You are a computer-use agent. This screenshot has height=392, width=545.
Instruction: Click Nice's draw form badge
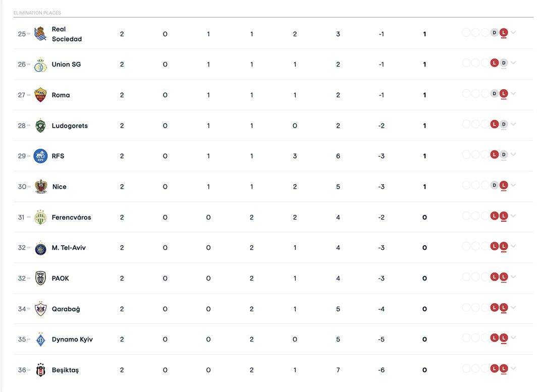pyautogui.click(x=495, y=186)
